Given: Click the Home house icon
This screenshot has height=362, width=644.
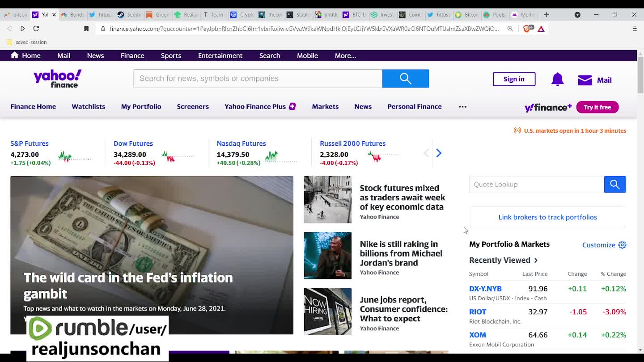Looking at the screenshot, I should pos(15,55).
